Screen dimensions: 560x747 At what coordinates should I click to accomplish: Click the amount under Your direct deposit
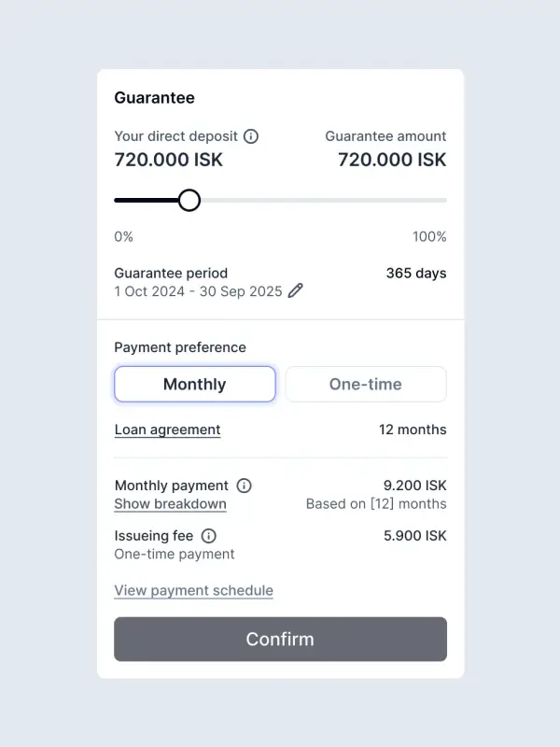point(168,160)
